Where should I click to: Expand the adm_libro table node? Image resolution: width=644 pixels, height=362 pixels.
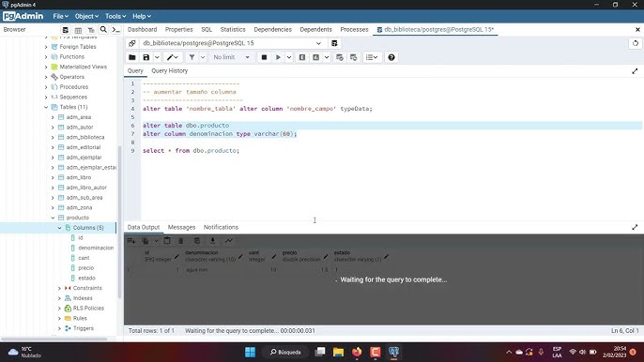pos(53,177)
